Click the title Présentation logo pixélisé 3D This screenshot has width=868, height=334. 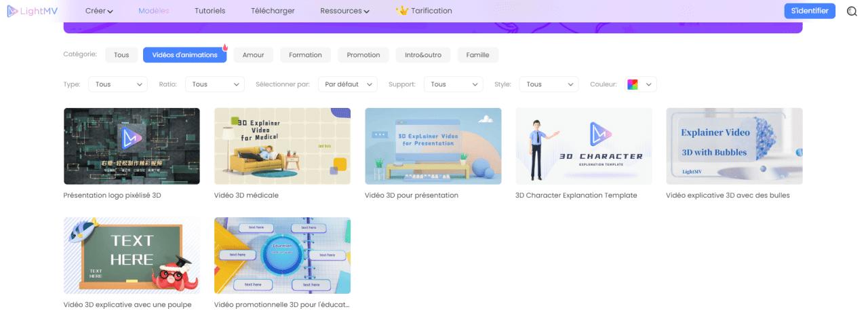[x=113, y=196]
